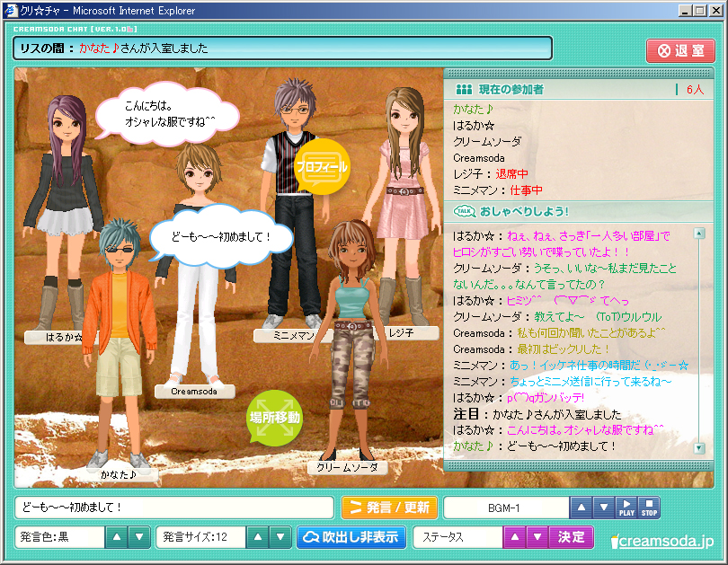This screenshot has width=728, height=565.
Task: Click the chat message input field
Action: 173,508
